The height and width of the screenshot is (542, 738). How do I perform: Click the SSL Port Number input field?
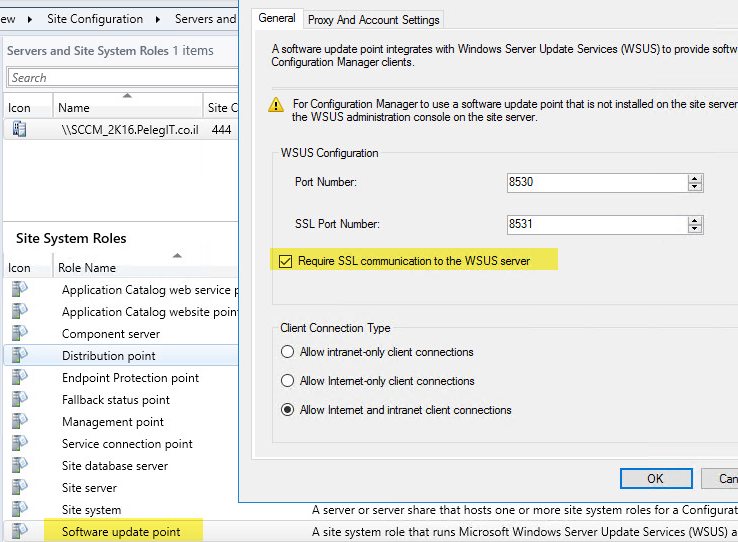pyautogui.click(x=597, y=224)
